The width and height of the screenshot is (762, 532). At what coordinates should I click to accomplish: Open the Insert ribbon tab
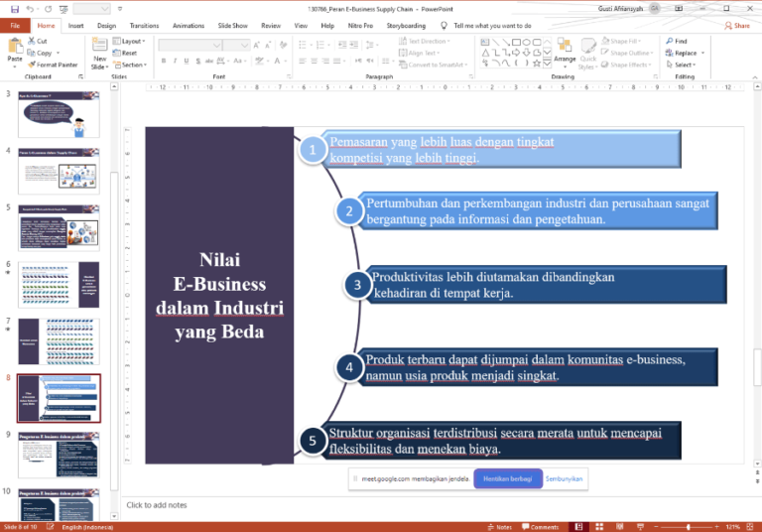[75, 26]
